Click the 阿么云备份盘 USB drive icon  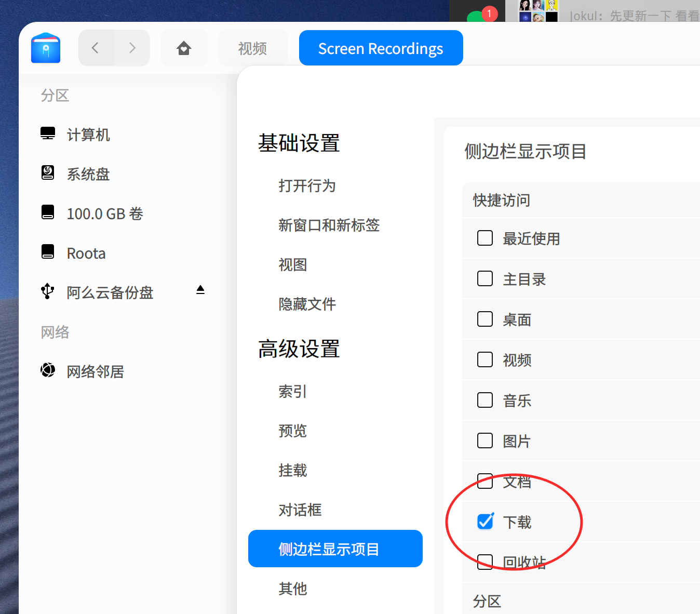(x=47, y=291)
